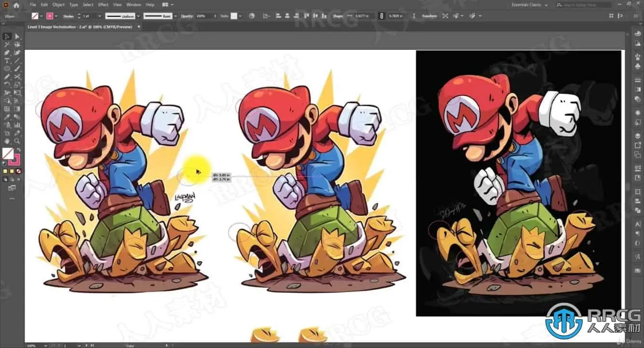Select the Slice tool
Screen dimensions: 644x348
[x=17, y=133]
